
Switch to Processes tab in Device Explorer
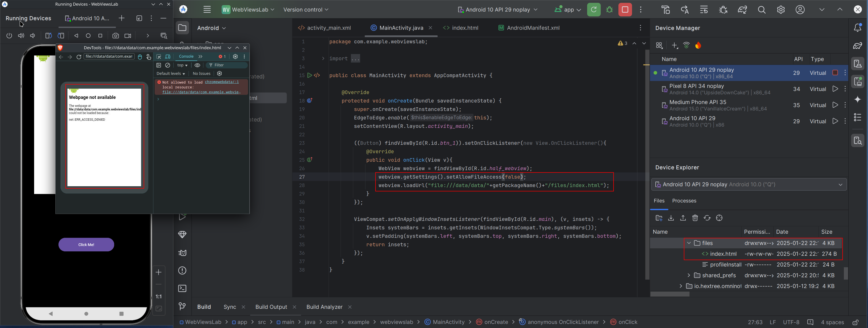pyautogui.click(x=684, y=201)
